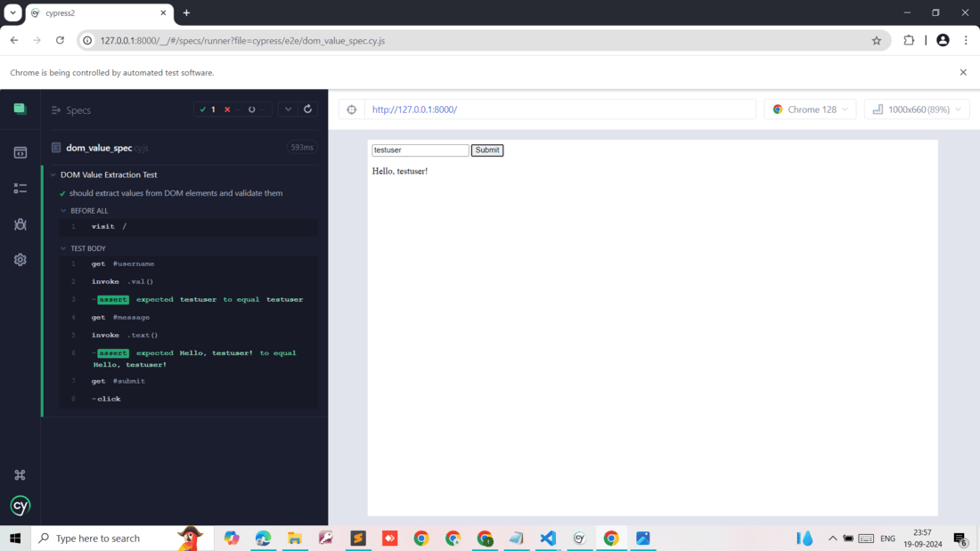Click the 593ms duration badge

[302, 148]
